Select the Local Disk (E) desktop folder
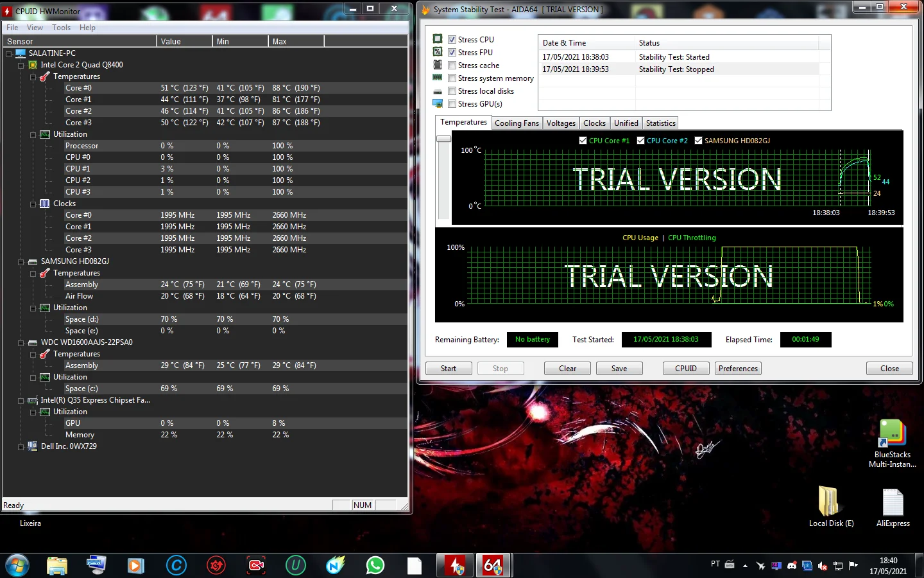924x578 pixels. tap(831, 506)
